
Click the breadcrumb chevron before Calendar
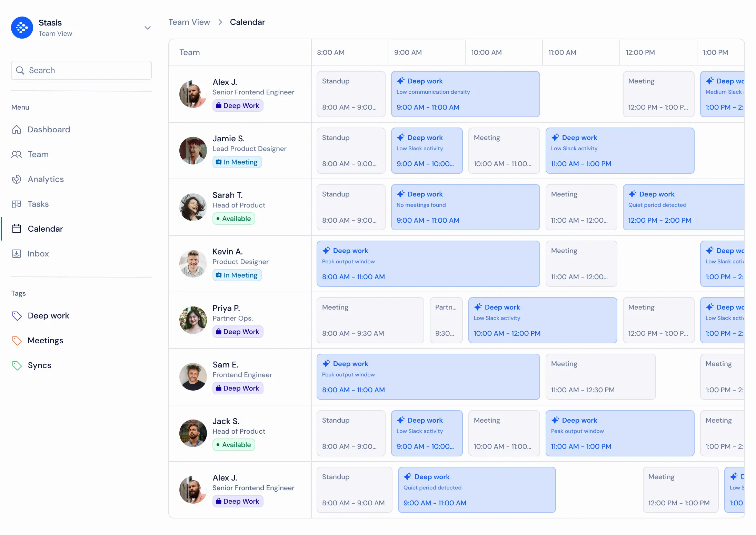click(x=220, y=22)
